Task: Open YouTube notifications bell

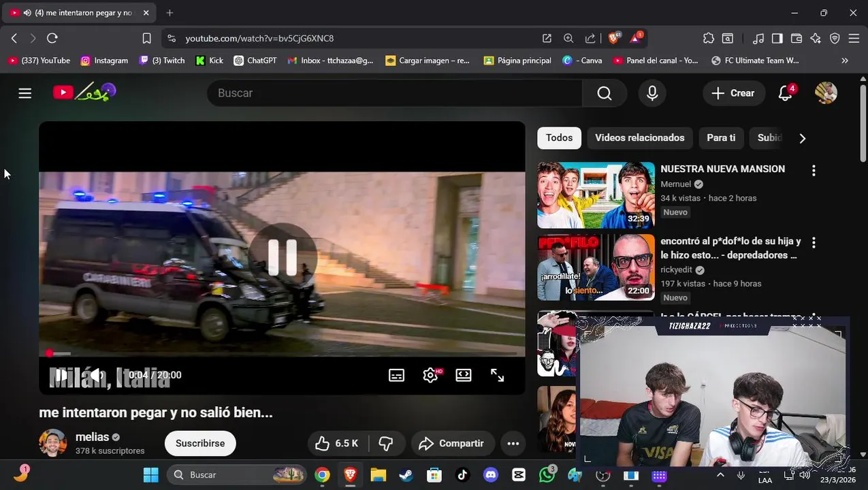Action: 786,93
